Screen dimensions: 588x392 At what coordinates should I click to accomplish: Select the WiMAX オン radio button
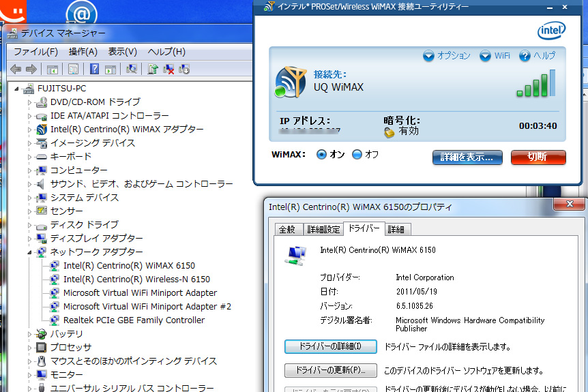(x=323, y=155)
